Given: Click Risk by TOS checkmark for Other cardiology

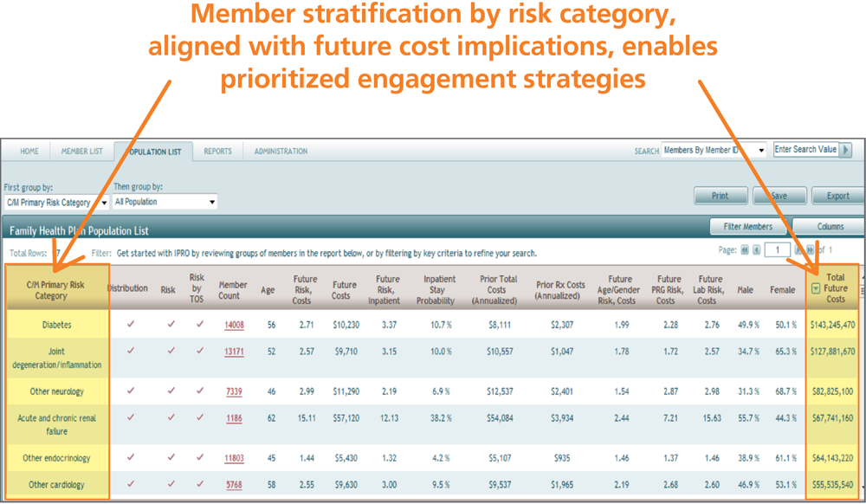Looking at the screenshot, I should pyautogui.click(x=199, y=484).
